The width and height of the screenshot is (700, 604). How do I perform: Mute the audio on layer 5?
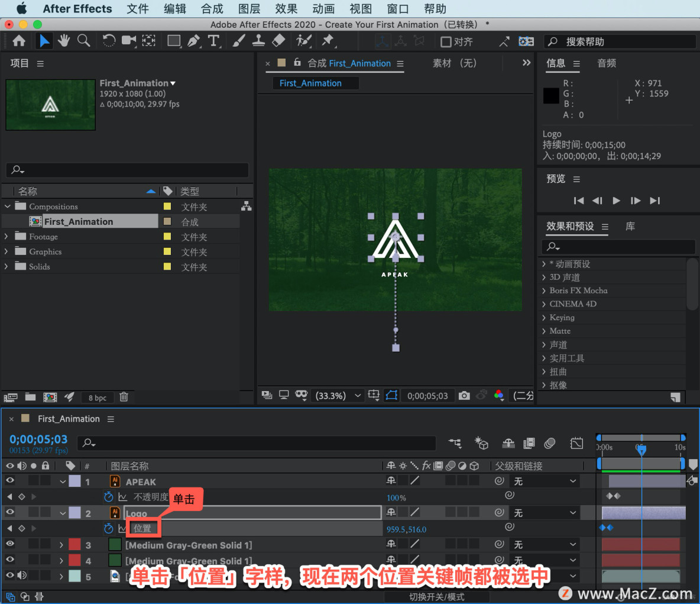pos(23,576)
